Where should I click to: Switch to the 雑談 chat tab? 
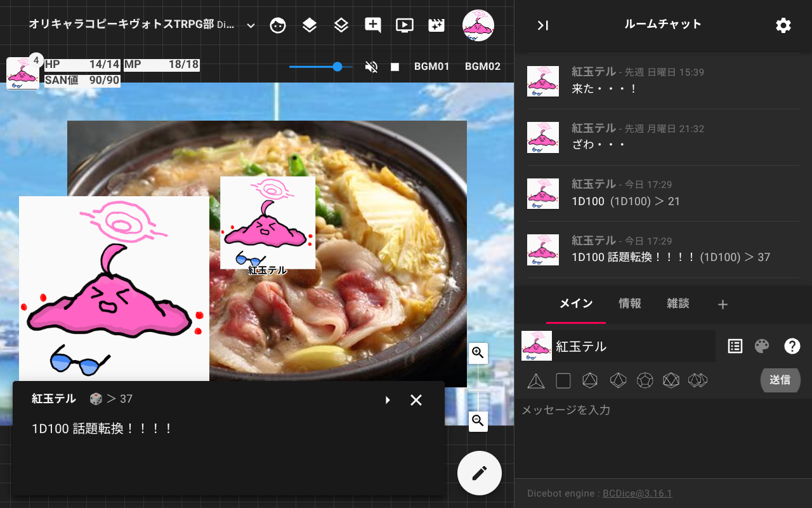pos(678,304)
